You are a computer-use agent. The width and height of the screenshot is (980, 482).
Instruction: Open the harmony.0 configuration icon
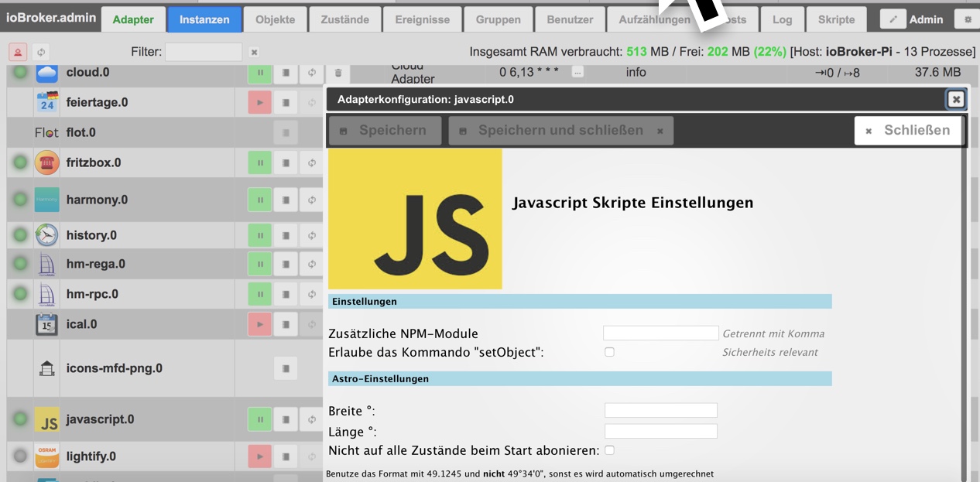[286, 200]
